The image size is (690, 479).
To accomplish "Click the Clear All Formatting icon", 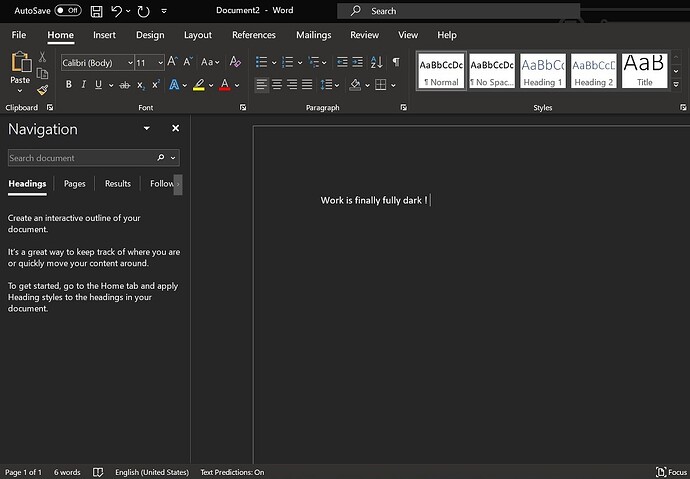I will [x=235, y=62].
